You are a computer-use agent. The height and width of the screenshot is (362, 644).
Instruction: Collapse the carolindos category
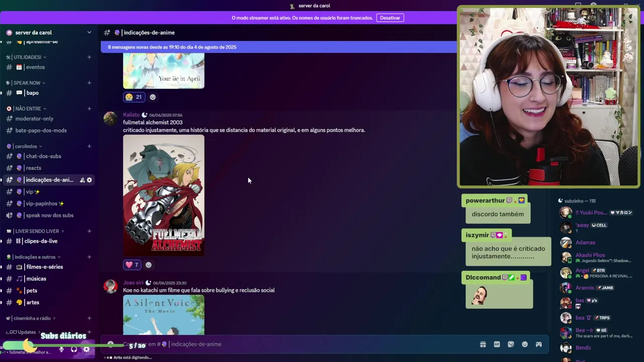[x=24, y=146]
